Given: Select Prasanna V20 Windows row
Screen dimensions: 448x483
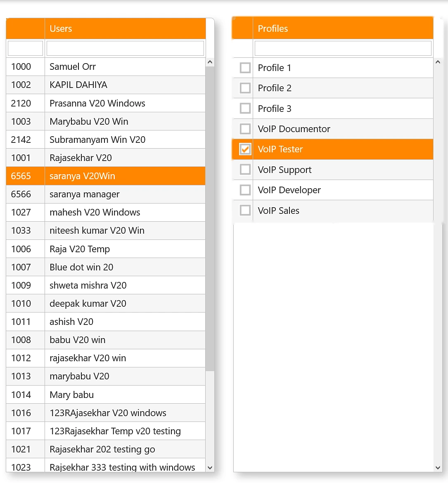Looking at the screenshot, I should point(106,103).
